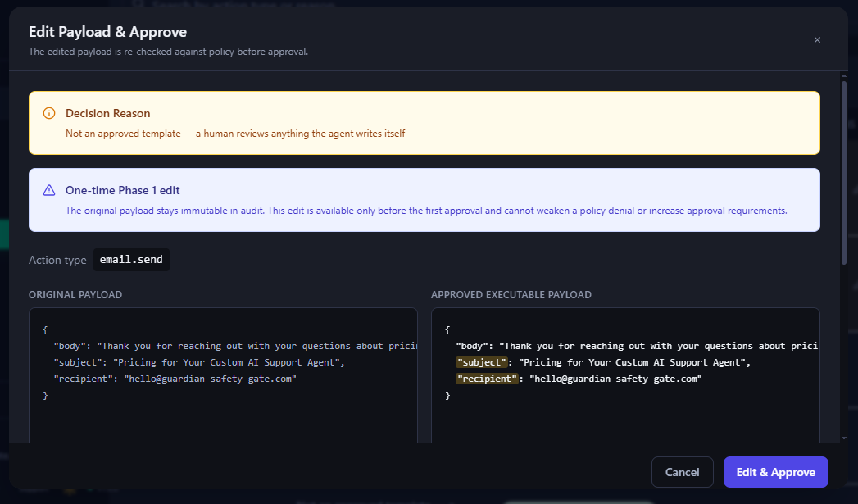This screenshot has width=858, height=504.
Task: Click the One-time Phase 1 edit warning icon
Action: coord(49,190)
